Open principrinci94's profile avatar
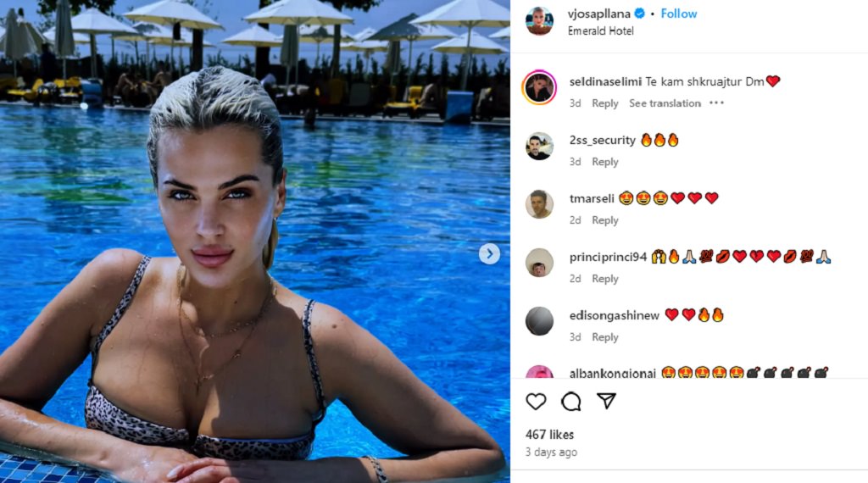868x483 pixels. click(539, 263)
